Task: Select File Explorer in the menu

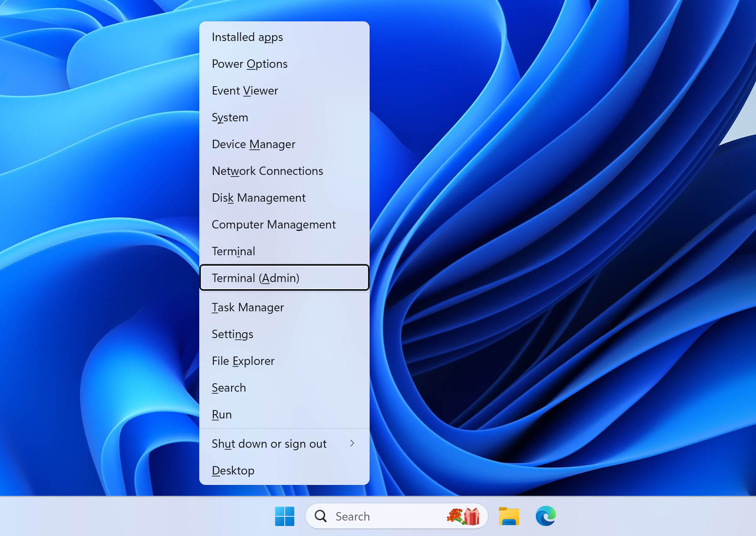Action: (x=285, y=361)
